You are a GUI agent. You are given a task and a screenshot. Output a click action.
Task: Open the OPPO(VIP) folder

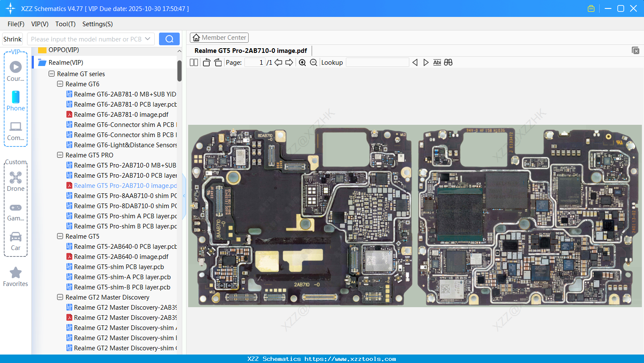pos(63,50)
